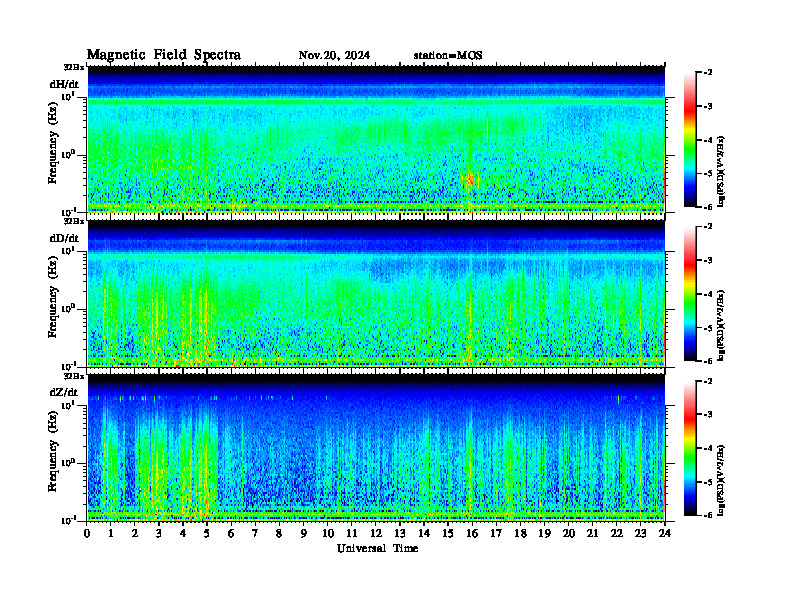Click the -6 label on dH/dt color scale

click(708, 207)
